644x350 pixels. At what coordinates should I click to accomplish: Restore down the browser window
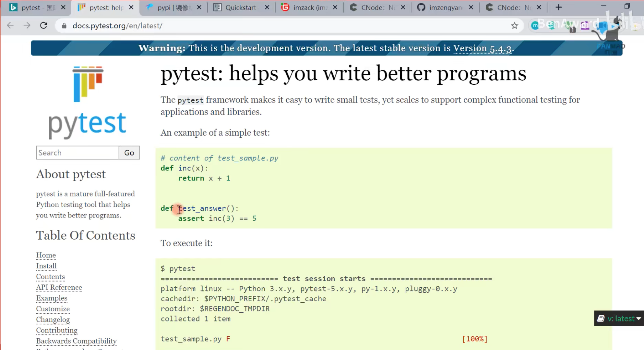[x=627, y=6]
